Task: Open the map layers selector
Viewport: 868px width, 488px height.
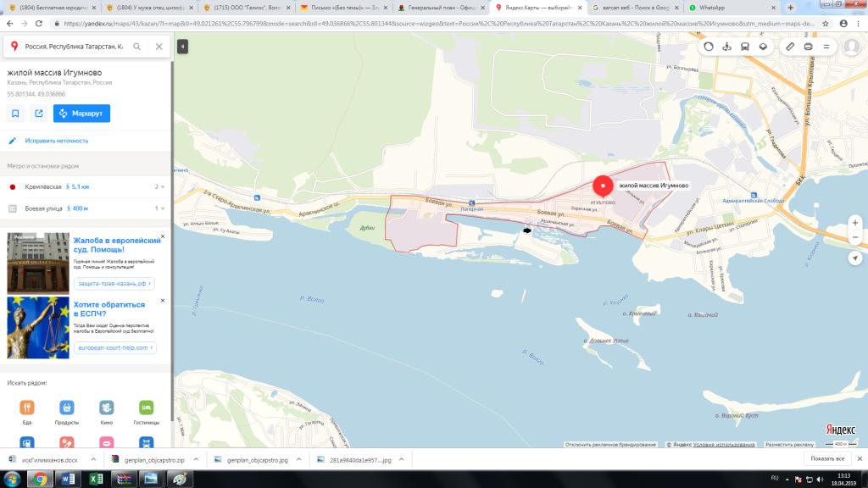Action: pyautogui.click(x=763, y=47)
